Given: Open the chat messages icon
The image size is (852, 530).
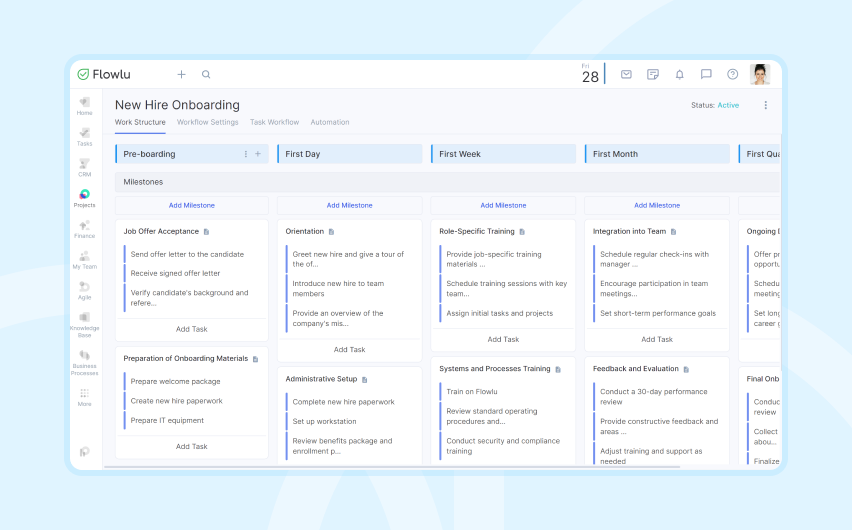Looking at the screenshot, I should coord(706,74).
